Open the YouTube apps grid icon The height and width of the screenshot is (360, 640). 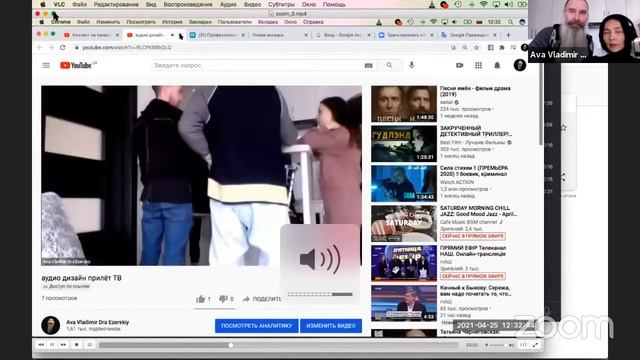(x=478, y=65)
